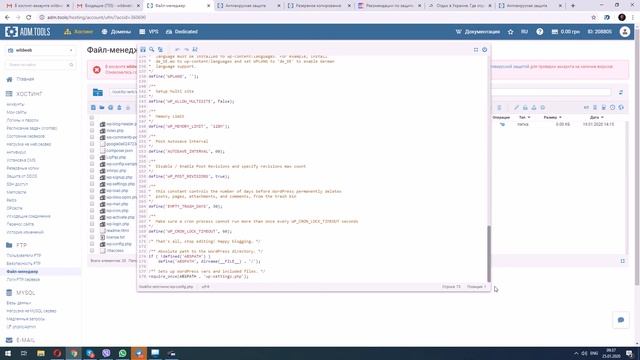Check the box next to license.txt

click(92, 237)
